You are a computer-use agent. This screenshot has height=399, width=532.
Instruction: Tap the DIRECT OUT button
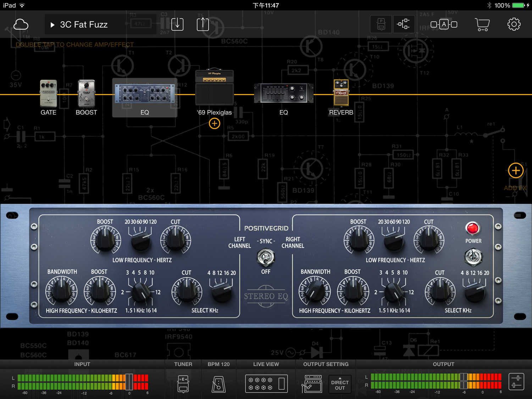click(x=340, y=384)
